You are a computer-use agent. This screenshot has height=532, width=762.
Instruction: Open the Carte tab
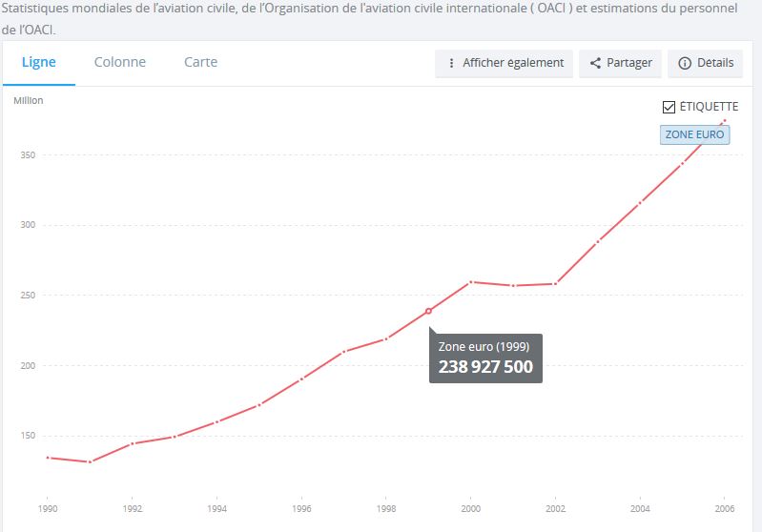pos(200,62)
